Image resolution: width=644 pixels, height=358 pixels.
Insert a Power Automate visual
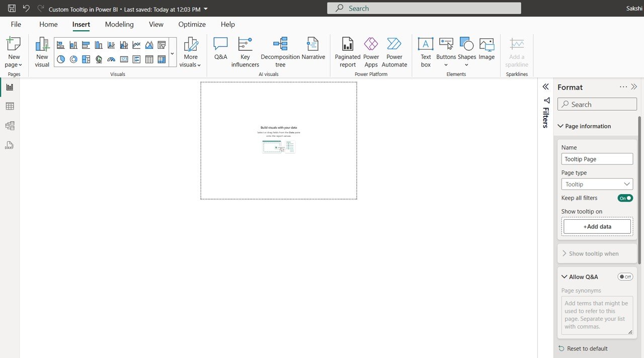point(394,52)
